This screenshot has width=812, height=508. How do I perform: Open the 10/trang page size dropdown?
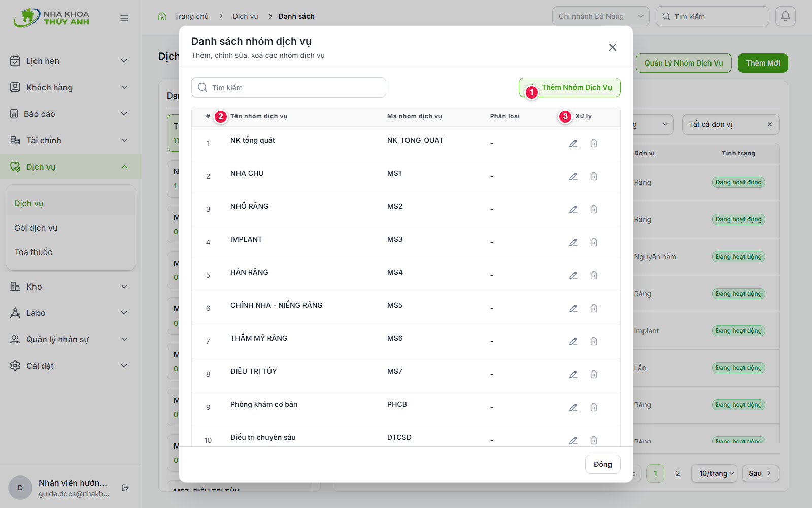click(x=717, y=473)
